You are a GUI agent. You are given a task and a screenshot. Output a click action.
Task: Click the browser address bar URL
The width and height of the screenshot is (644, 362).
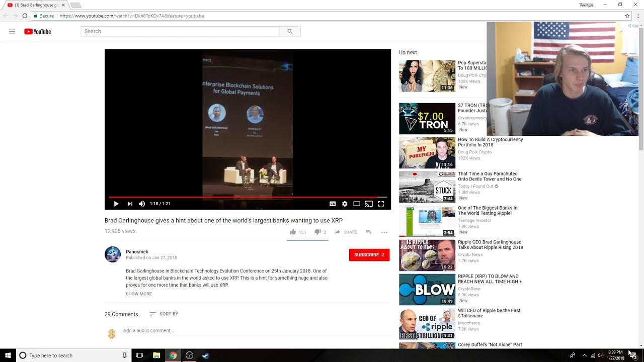click(x=132, y=16)
